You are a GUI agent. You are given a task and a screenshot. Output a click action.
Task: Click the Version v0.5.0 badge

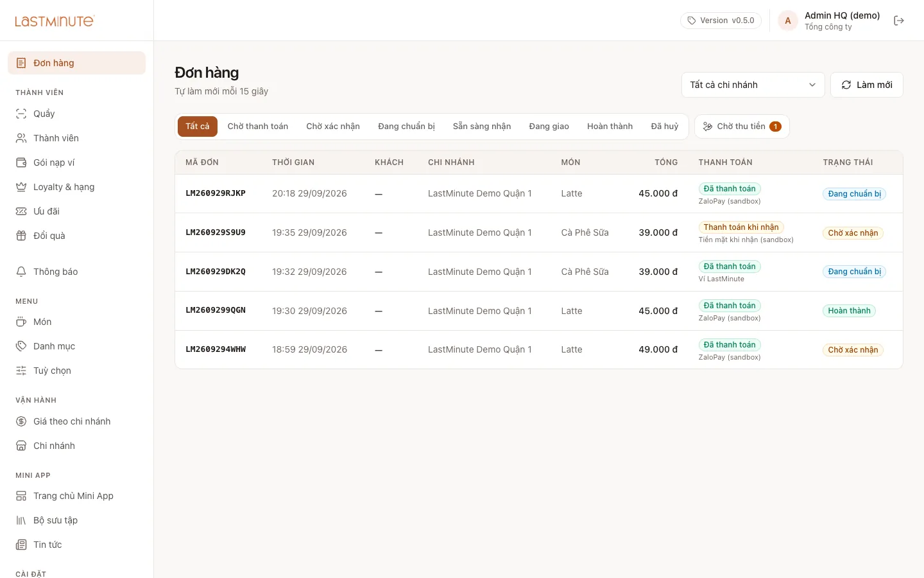(x=721, y=21)
